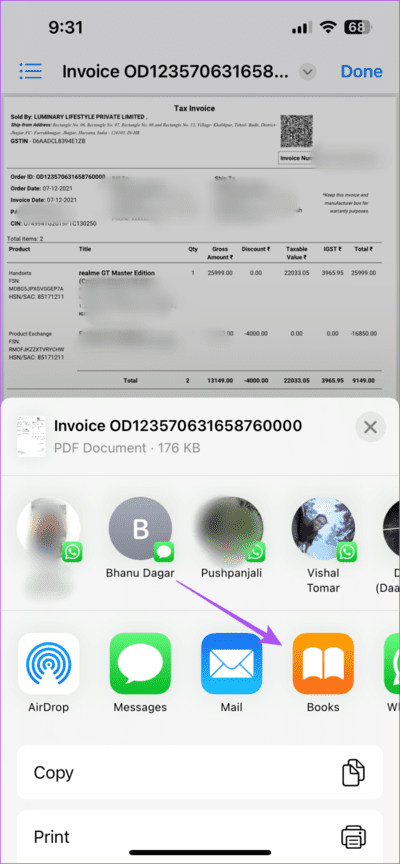400x864 pixels.
Task: Tap the 'realme GT Master Edition' product title
Action: pos(117,273)
